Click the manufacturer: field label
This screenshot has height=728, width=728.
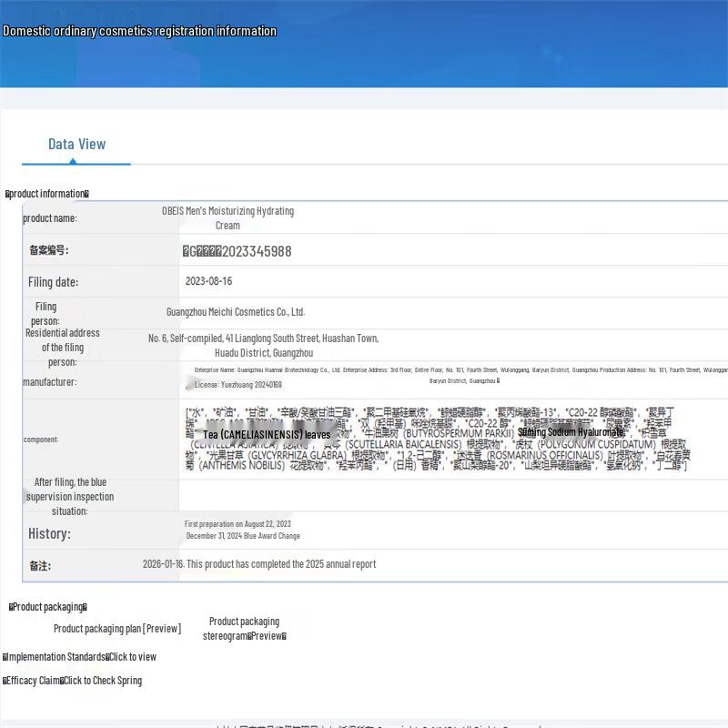click(x=50, y=382)
